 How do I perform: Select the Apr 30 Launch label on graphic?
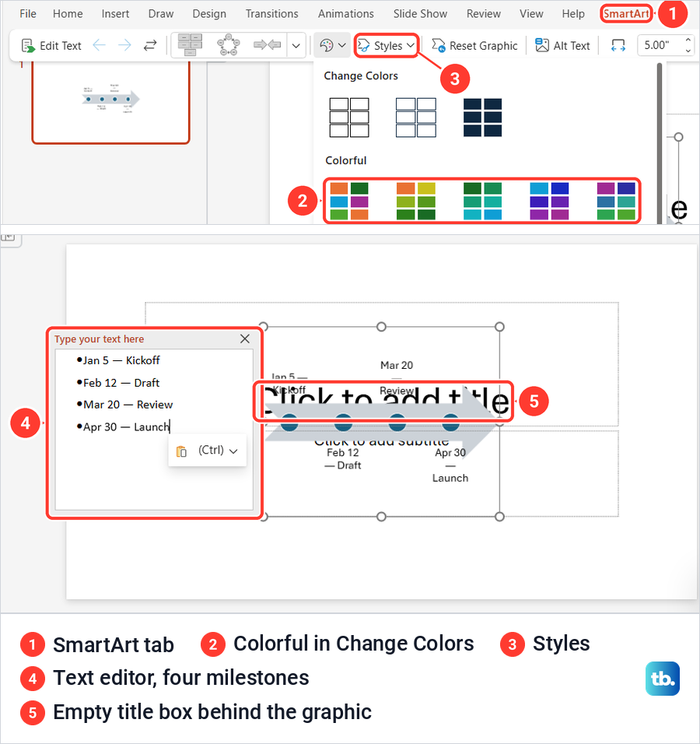(x=450, y=465)
